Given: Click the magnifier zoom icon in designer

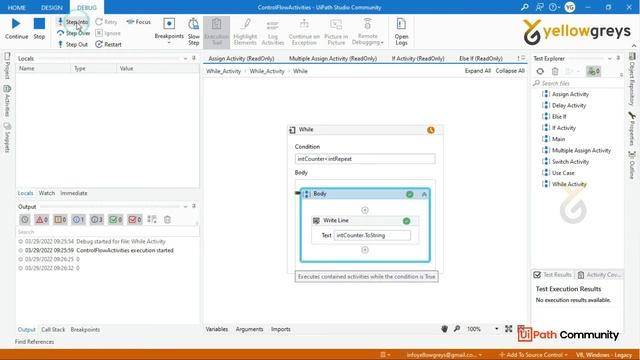Looking at the screenshot, I should coord(457,329).
